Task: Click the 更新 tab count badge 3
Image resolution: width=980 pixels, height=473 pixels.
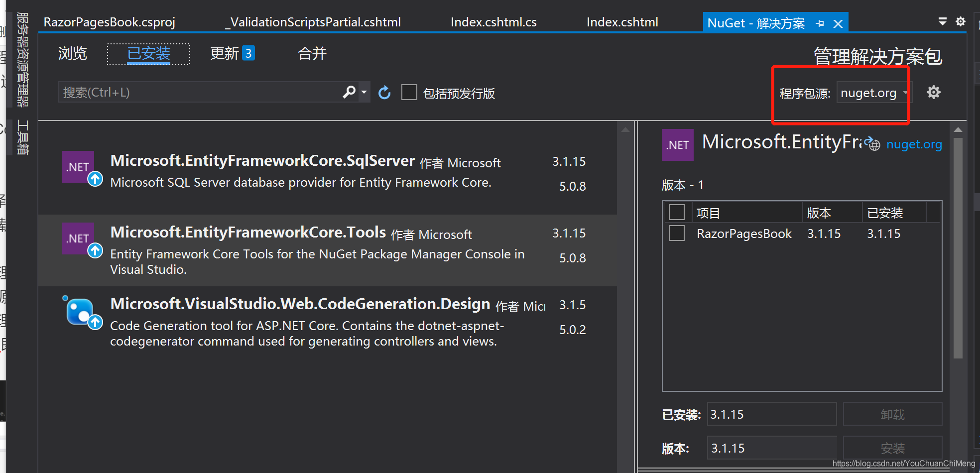Action: tap(248, 53)
